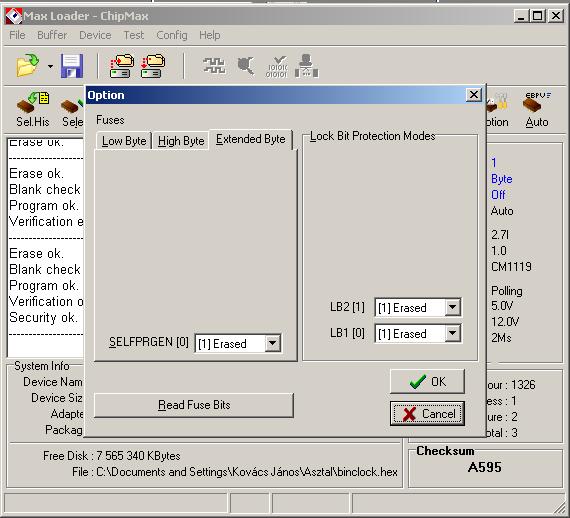570x518 pixels.
Task: Open the File menu
Action: (17, 35)
